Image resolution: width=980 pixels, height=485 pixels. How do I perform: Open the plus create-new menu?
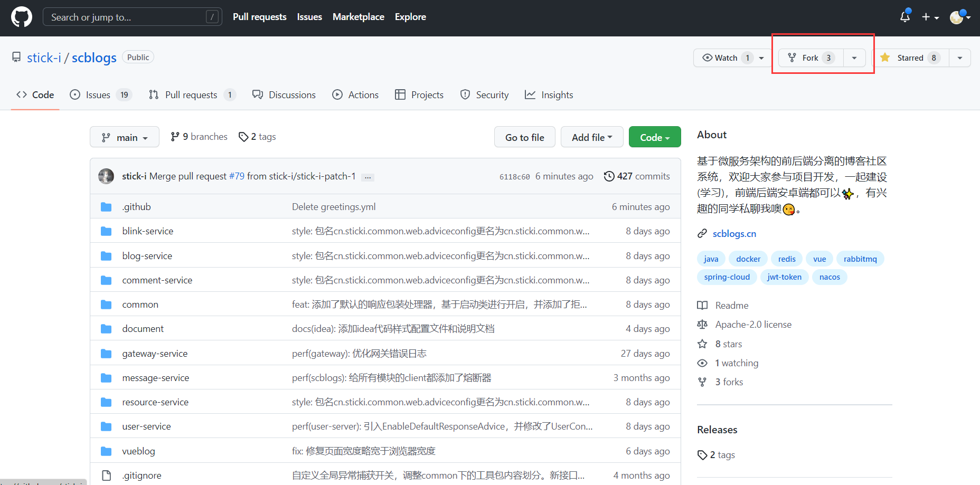pyautogui.click(x=930, y=17)
